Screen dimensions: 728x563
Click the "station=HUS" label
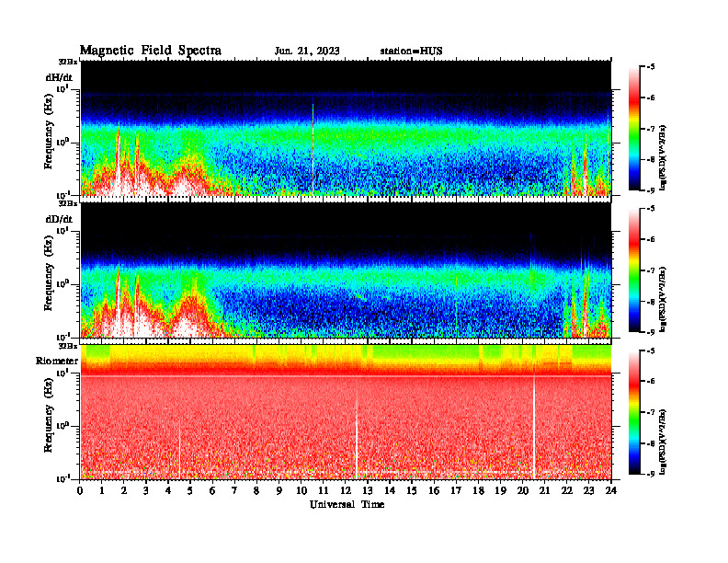tap(411, 52)
